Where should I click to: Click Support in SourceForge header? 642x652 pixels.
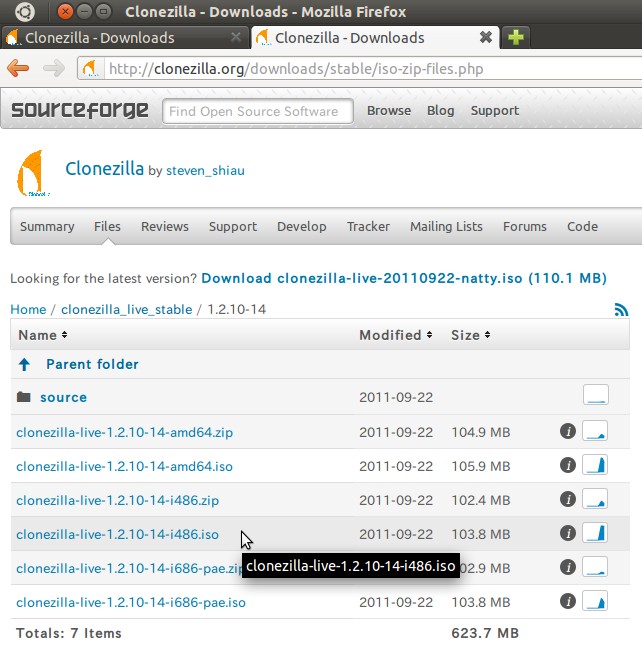(495, 111)
